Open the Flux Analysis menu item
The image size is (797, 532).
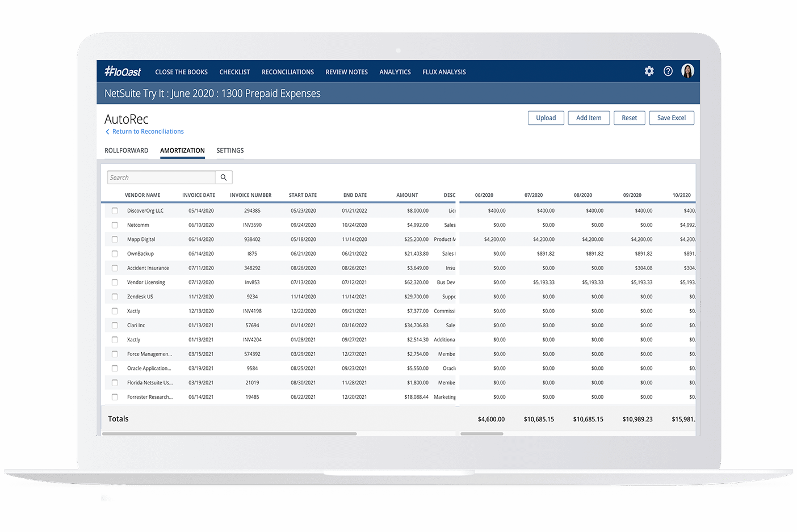click(x=444, y=72)
